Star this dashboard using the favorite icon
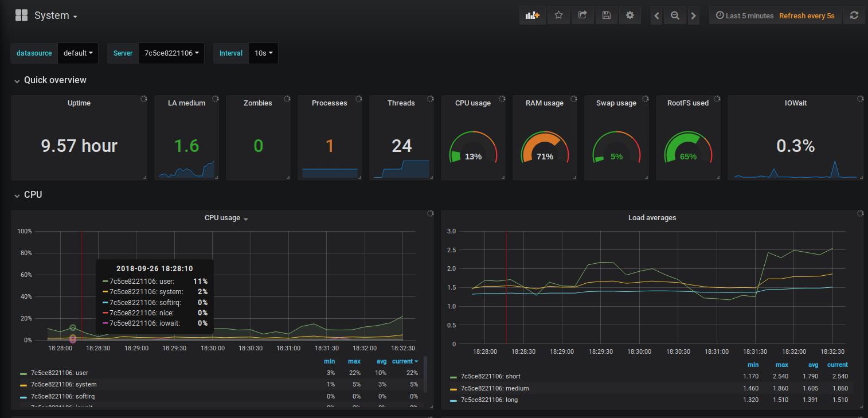This screenshot has height=418, width=868. [558, 15]
